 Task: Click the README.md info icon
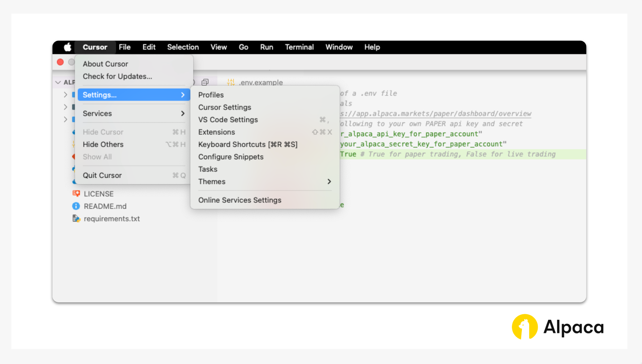pos(76,206)
